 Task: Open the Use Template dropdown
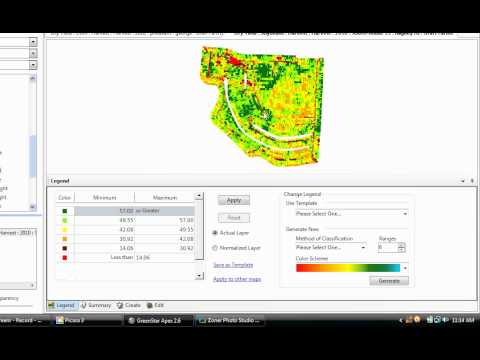(x=351, y=214)
